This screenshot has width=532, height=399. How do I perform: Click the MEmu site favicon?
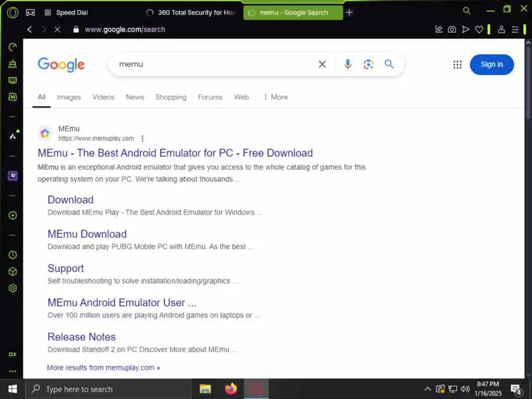tap(45, 134)
